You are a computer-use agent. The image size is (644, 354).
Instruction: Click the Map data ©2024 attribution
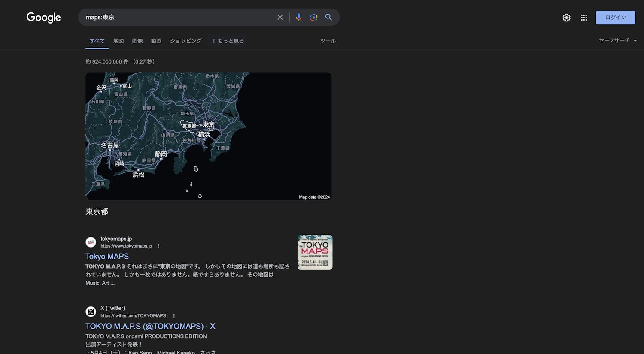[314, 197]
